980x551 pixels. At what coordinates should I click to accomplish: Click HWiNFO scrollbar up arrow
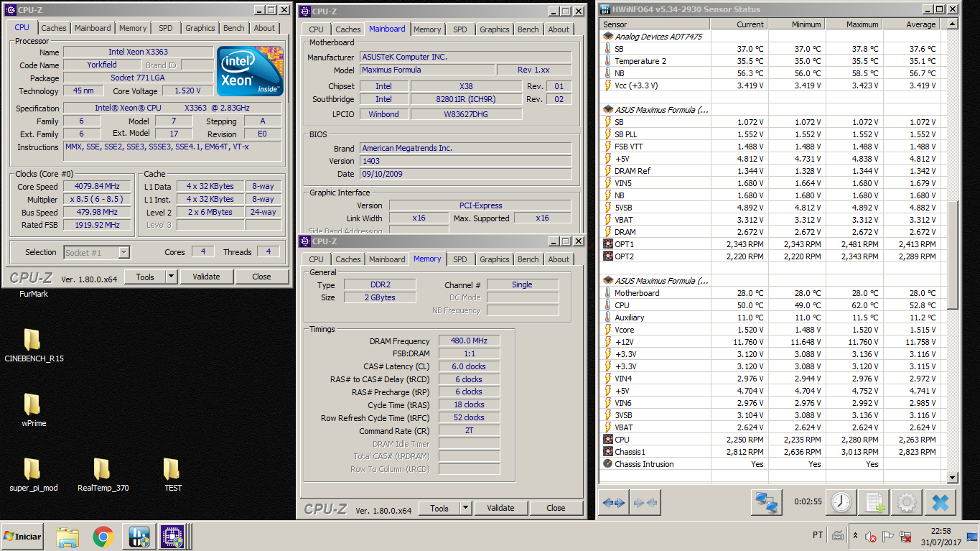pyautogui.click(x=953, y=24)
